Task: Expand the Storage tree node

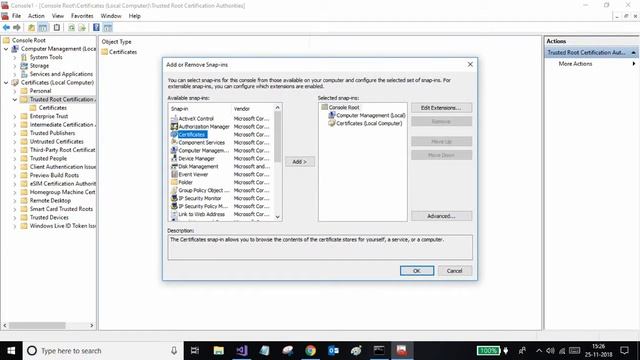Action: point(15,66)
